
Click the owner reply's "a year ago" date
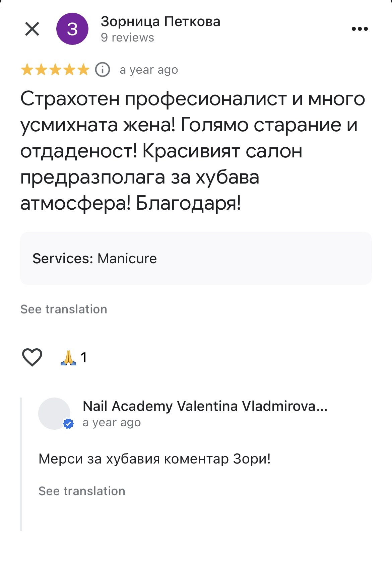point(112,423)
